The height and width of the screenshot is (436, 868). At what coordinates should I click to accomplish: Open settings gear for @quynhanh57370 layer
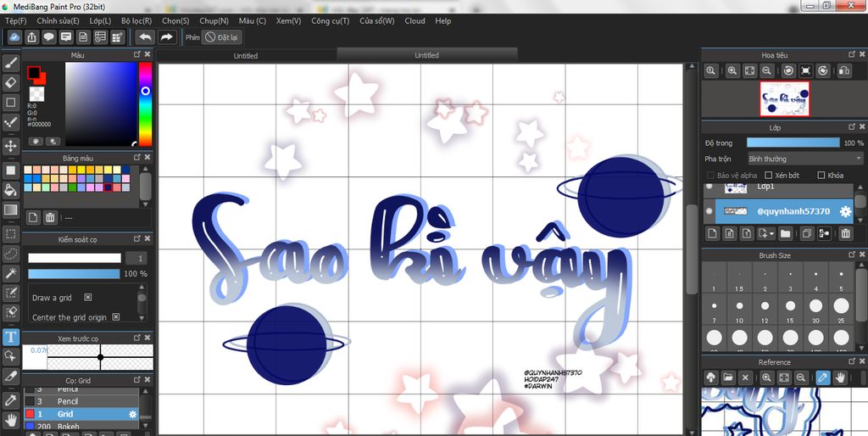pyautogui.click(x=845, y=211)
